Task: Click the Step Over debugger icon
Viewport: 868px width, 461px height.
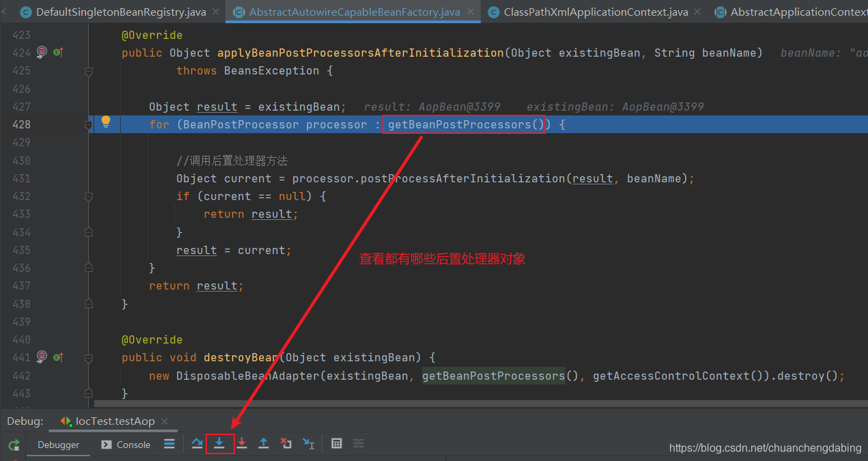Action: point(197,444)
